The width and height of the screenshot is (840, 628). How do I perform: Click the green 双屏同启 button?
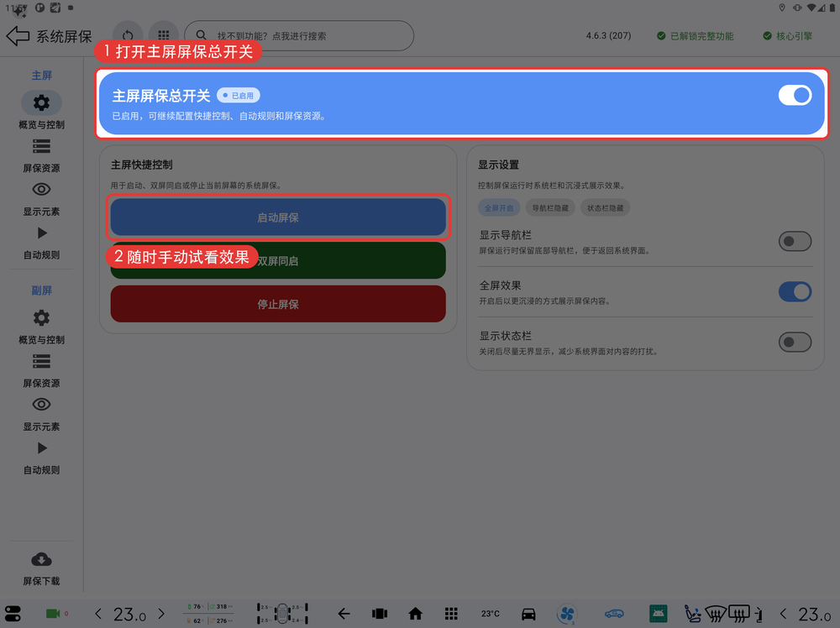click(x=278, y=261)
